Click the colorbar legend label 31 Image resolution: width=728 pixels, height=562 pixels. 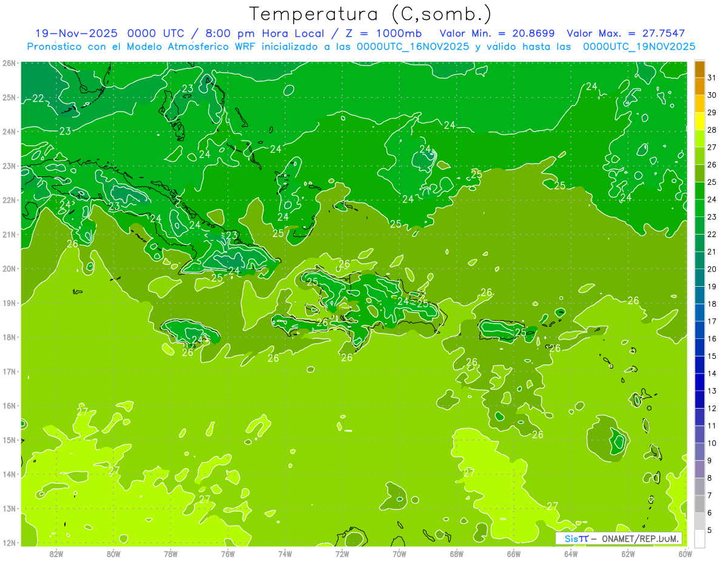711,78
